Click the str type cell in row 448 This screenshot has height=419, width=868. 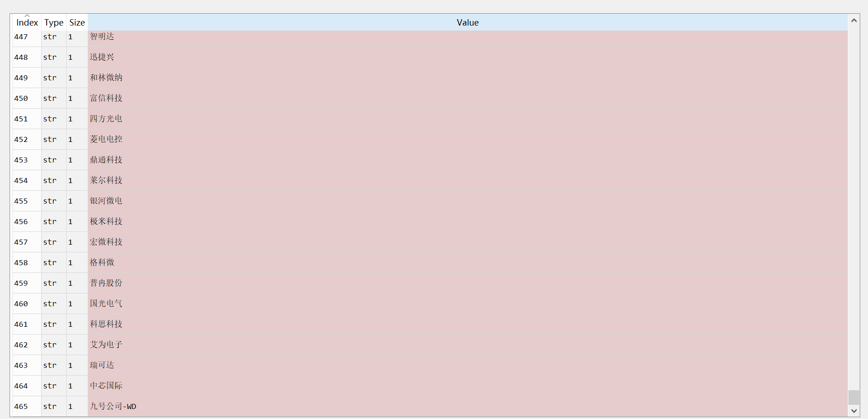tap(54, 57)
